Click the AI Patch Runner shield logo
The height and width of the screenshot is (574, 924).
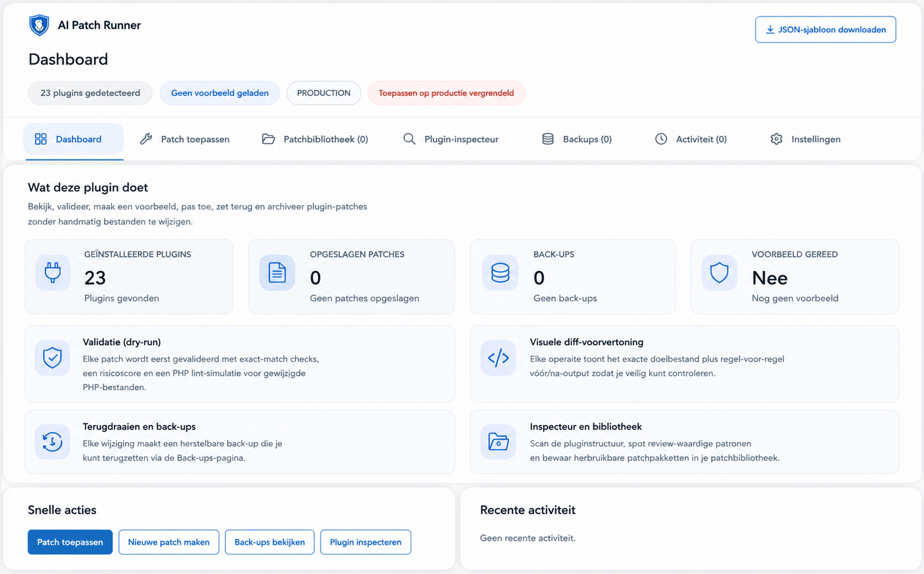39,26
